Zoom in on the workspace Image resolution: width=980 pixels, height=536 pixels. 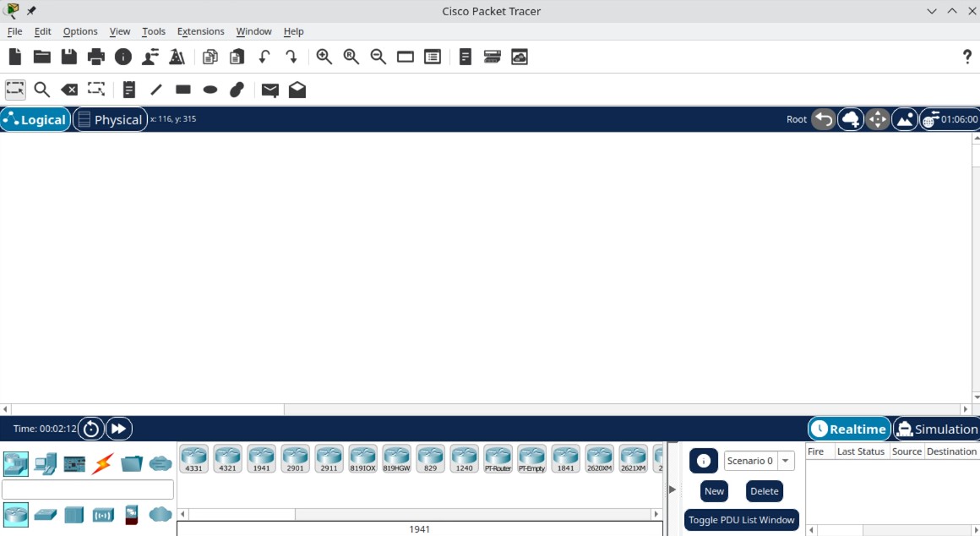tap(324, 57)
